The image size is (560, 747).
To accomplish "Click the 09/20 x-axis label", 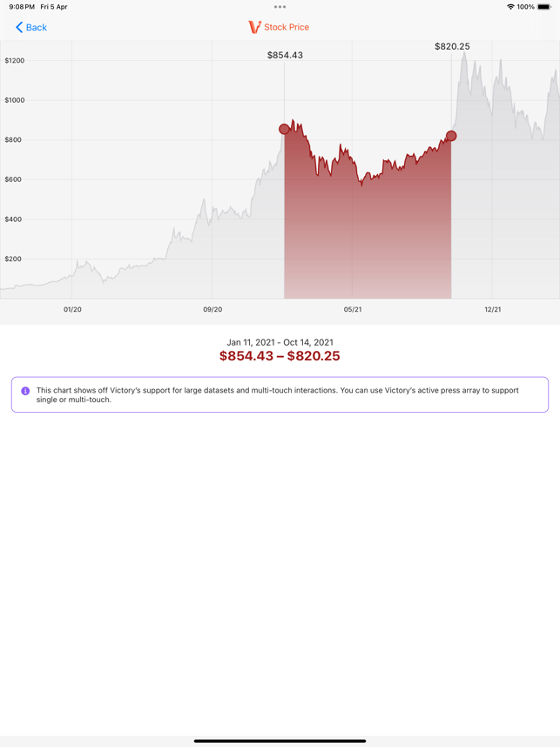I will (x=213, y=309).
